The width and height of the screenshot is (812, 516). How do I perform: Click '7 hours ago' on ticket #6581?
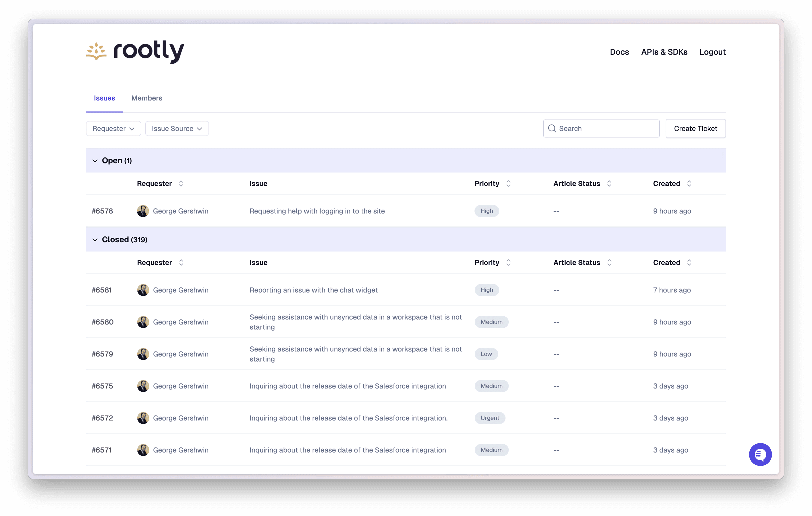[x=672, y=290]
